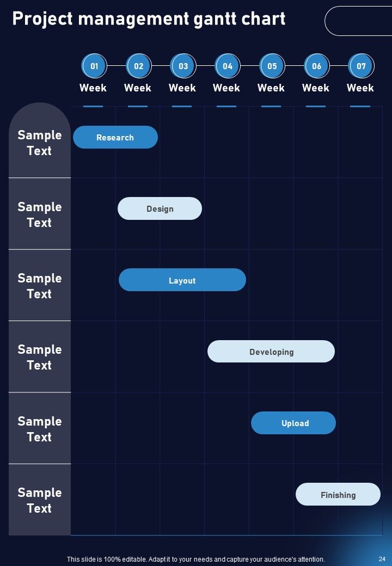Click the Project management gantt chart title

pyautogui.click(x=149, y=19)
